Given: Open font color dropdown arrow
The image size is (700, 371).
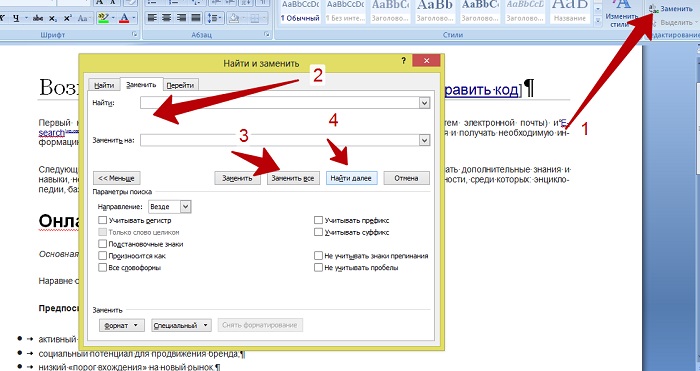Looking at the screenshot, I should pos(133,18).
